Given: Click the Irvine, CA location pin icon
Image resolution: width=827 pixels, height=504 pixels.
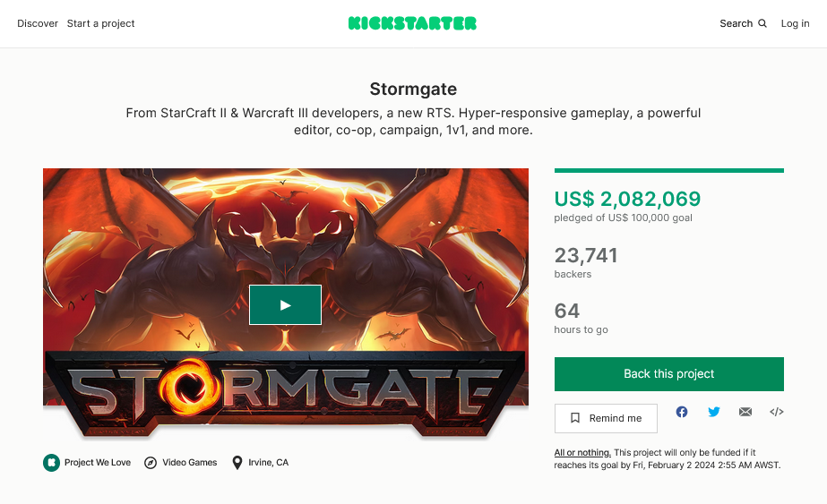Looking at the screenshot, I should [237, 463].
